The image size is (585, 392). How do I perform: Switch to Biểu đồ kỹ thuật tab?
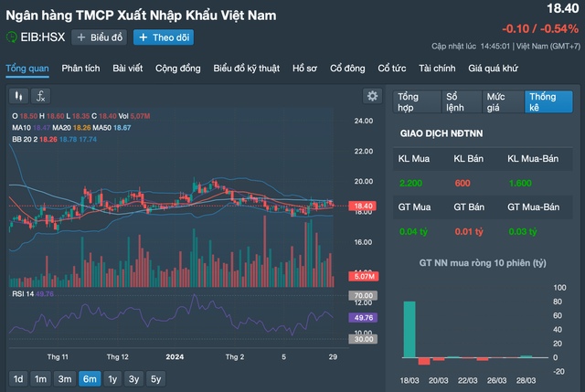(x=247, y=68)
